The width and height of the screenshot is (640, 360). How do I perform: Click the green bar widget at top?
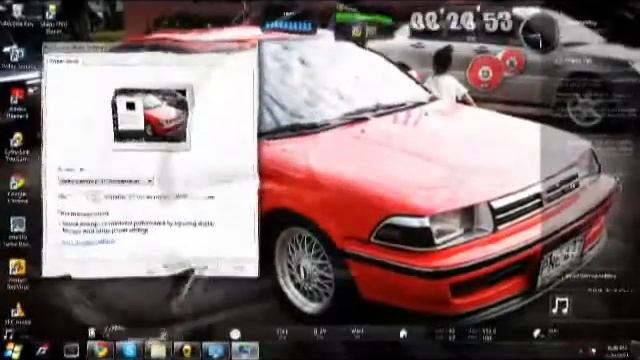[363, 18]
